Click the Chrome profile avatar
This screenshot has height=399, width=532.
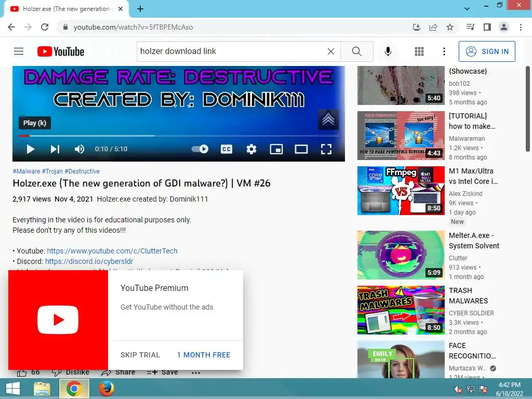504,27
